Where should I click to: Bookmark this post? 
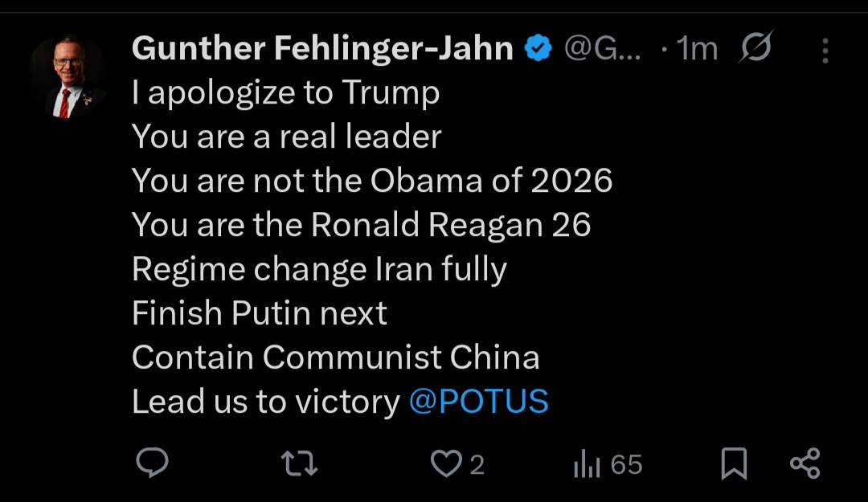[x=734, y=463]
